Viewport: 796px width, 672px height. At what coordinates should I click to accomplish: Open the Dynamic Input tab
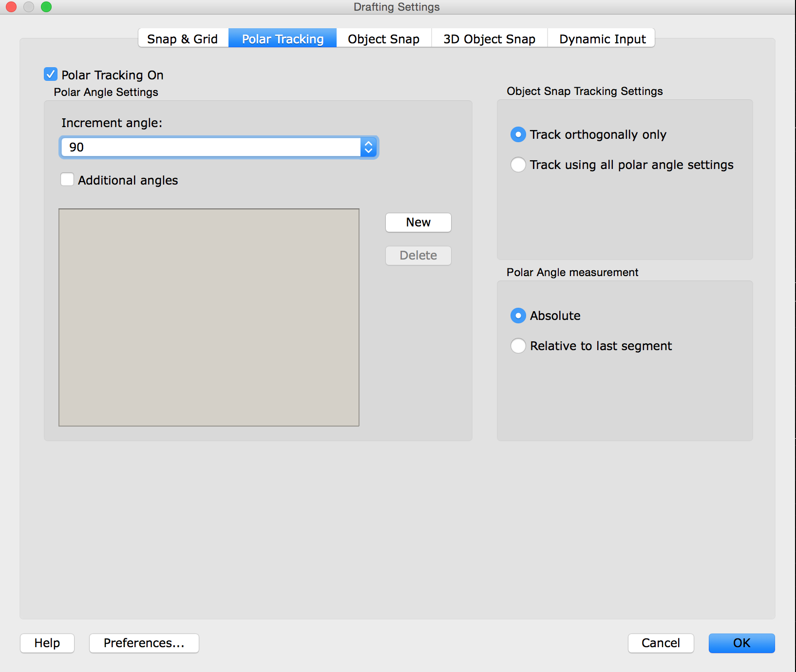point(602,39)
